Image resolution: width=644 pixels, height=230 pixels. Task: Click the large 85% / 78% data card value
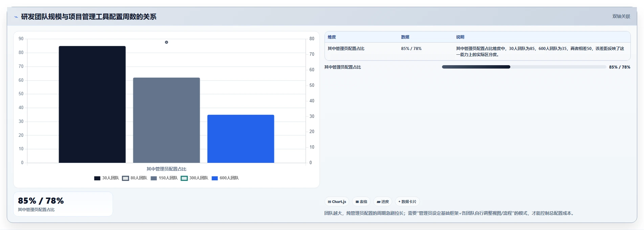click(x=41, y=201)
